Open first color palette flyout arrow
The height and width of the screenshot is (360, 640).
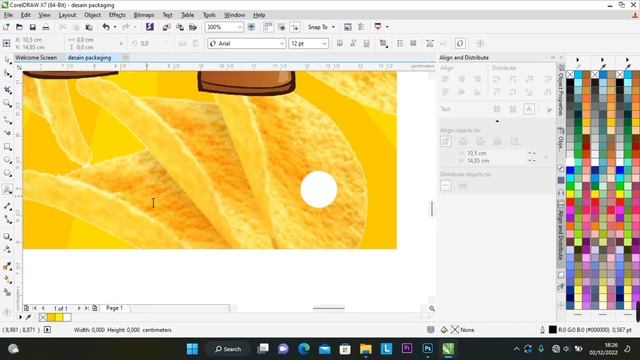(x=578, y=60)
